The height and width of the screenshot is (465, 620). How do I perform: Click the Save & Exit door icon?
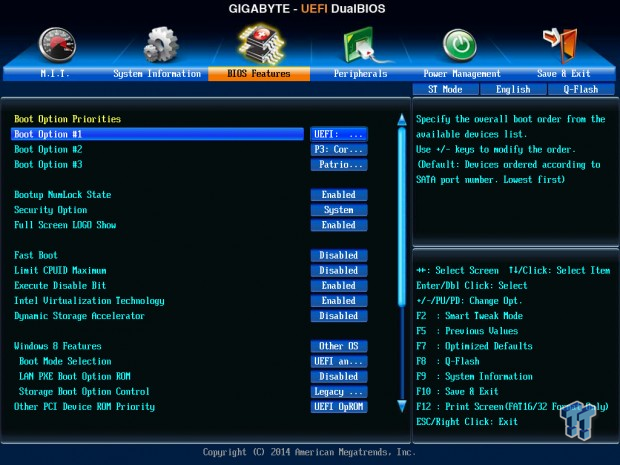pyautogui.click(x=561, y=45)
